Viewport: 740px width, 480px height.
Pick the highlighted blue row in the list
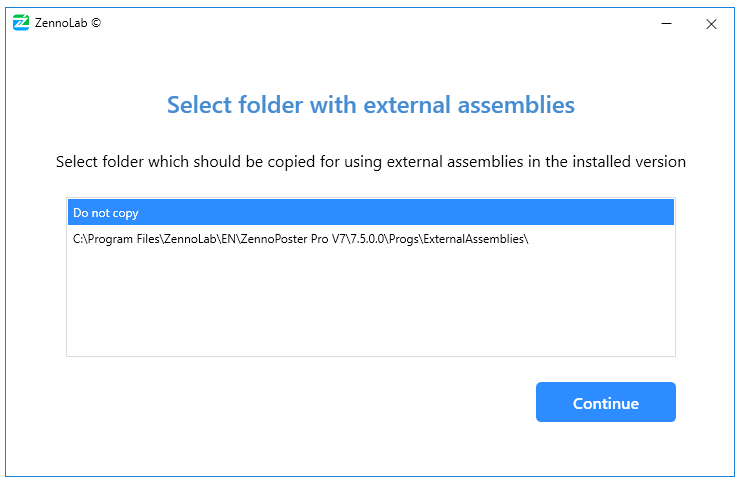pyautogui.click(x=370, y=212)
